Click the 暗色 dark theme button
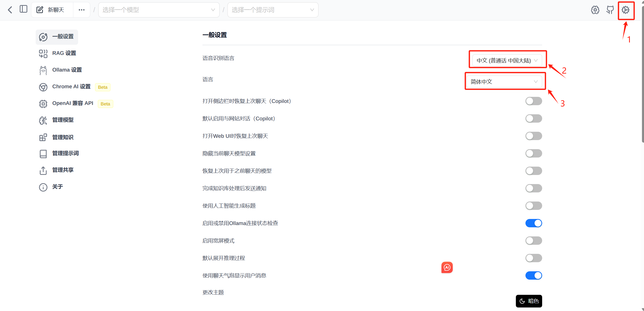 coord(529,301)
